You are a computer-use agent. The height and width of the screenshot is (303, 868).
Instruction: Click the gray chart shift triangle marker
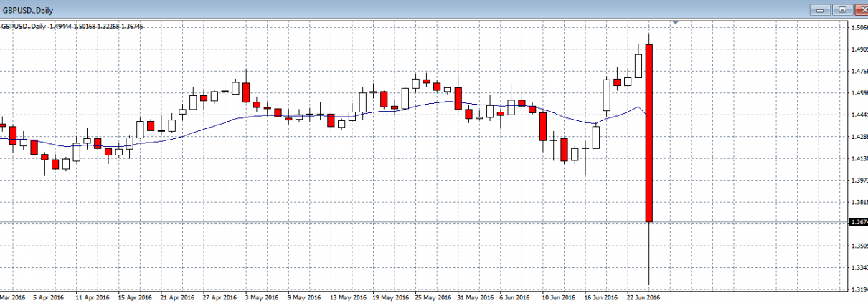(675, 23)
